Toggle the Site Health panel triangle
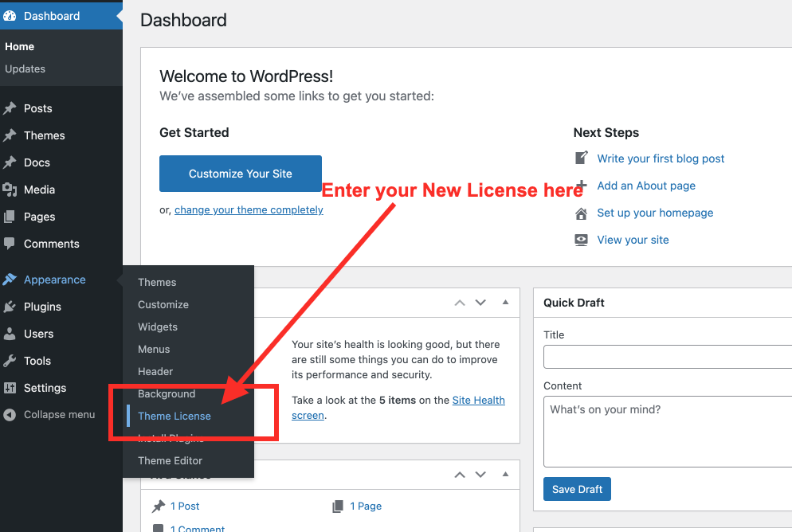This screenshot has height=532, width=792. pyautogui.click(x=505, y=303)
